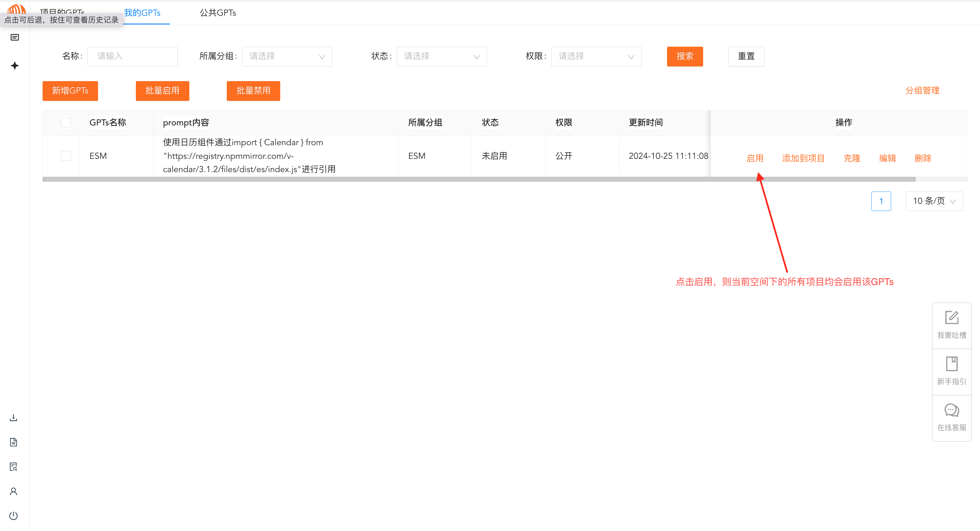Viewport: 980px width, 531px height.
Task: Open the 10 条/页 page size dropdown
Action: [x=934, y=201]
